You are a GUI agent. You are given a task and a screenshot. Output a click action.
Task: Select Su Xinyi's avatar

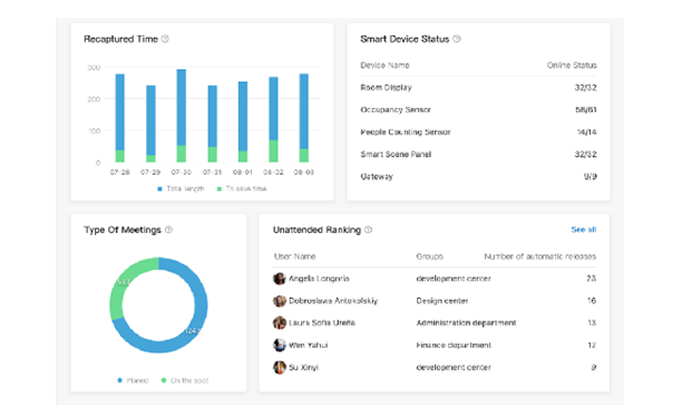tap(279, 367)
